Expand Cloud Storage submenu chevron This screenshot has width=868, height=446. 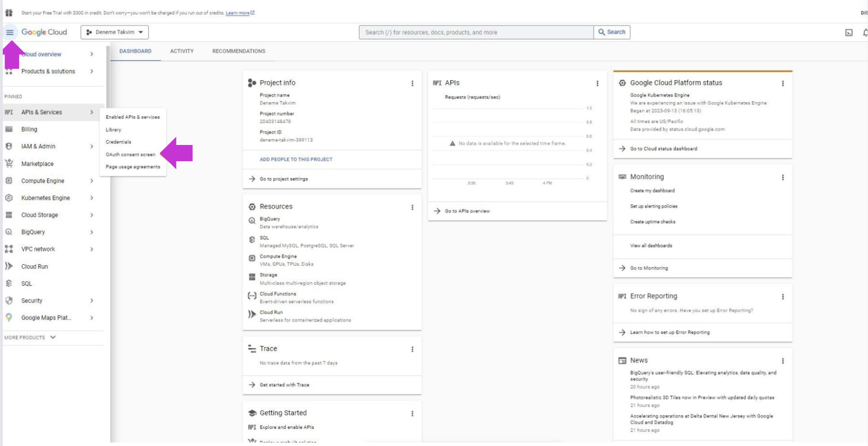pyautogui.click(x=92, y=215)
